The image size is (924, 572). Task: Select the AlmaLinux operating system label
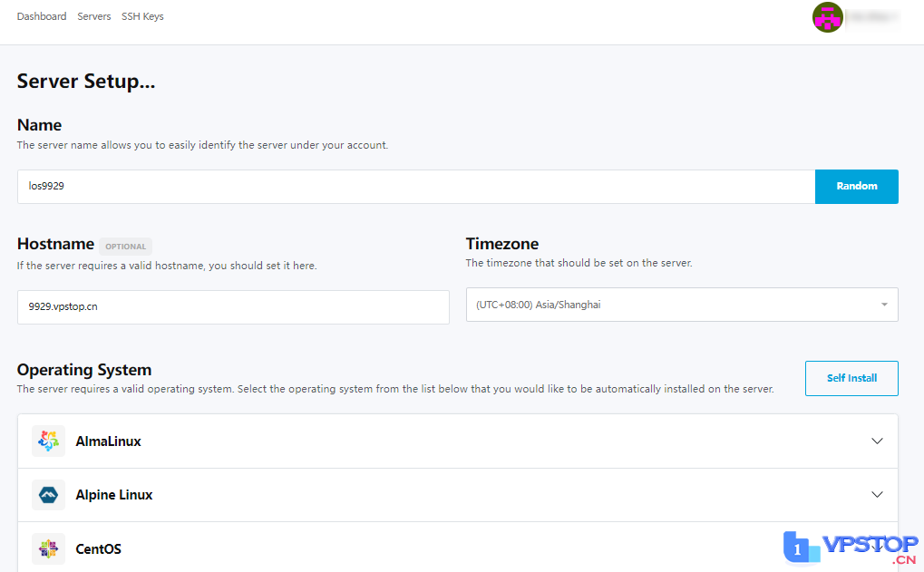click(x=108, y=441)
